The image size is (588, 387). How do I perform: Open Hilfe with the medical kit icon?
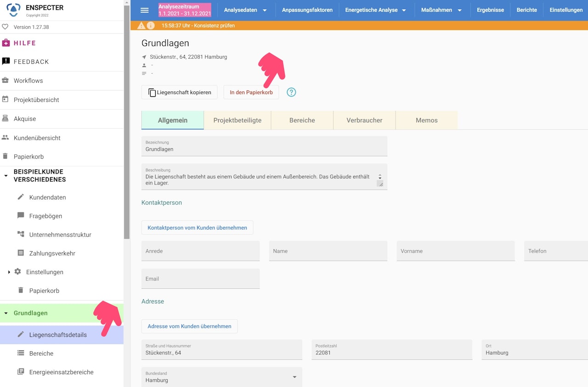point(6,43)
